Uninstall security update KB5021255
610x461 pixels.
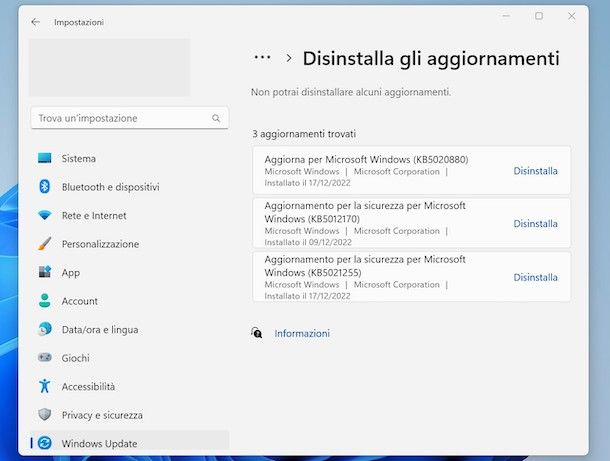535,277
